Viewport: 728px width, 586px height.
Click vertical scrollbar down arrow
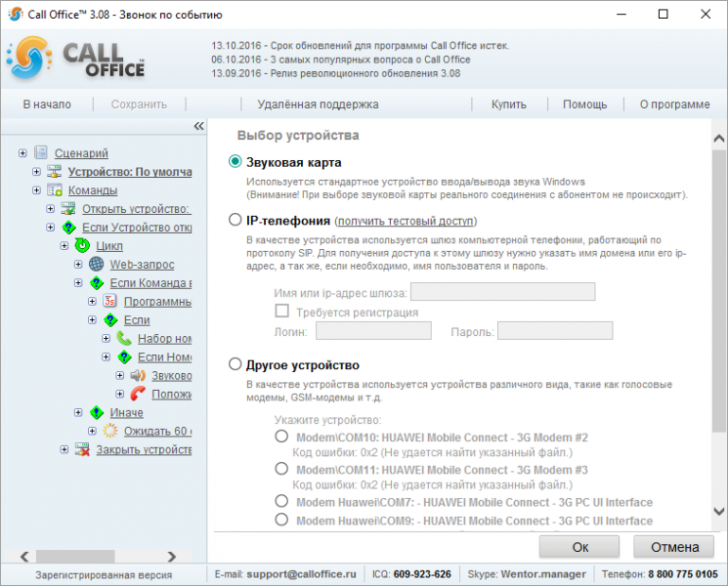pyautogui.click(x=719, y=512)
